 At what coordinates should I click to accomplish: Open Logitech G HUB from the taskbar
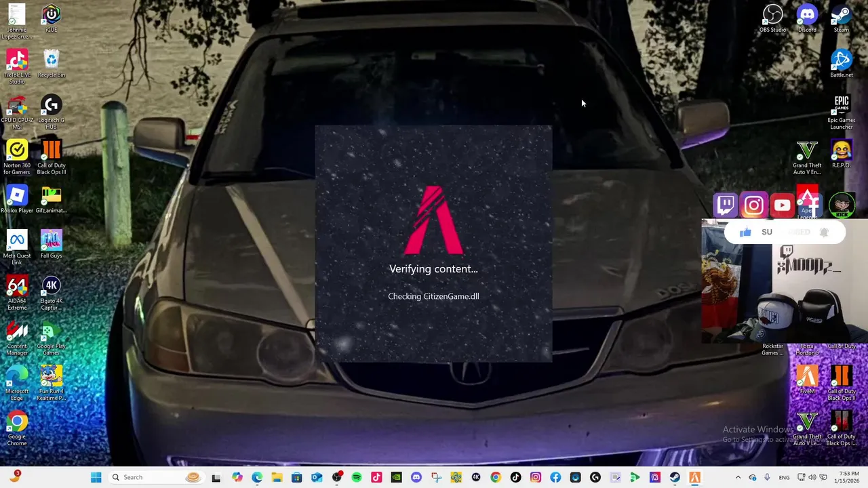(595, 477)
